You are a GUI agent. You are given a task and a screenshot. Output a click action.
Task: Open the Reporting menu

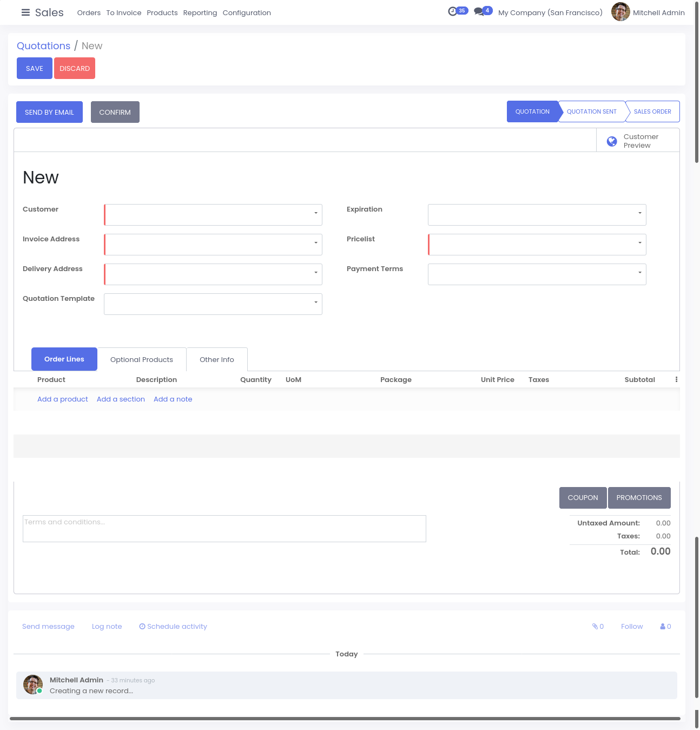pyautogui.click(x=200, y=12)
